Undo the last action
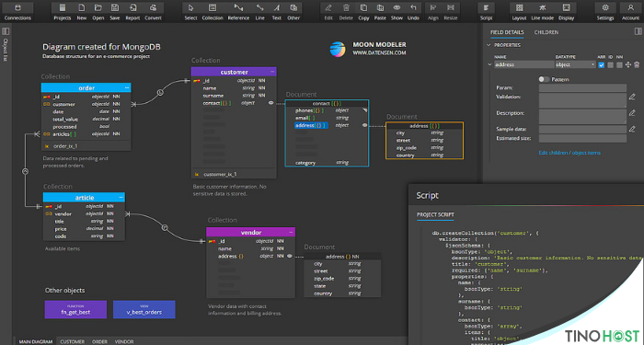Screen dimensions: 644x345 click(413, 7)
